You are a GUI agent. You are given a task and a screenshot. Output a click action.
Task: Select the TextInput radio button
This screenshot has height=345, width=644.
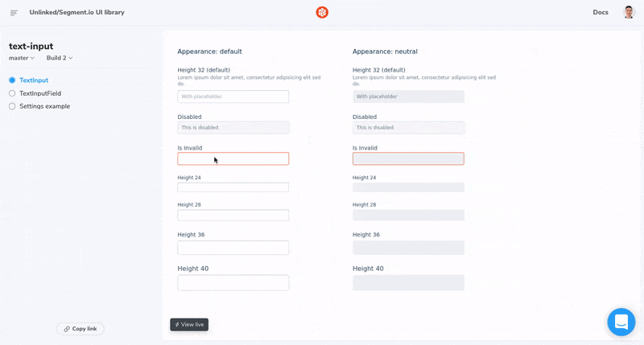tap(12, 80)
